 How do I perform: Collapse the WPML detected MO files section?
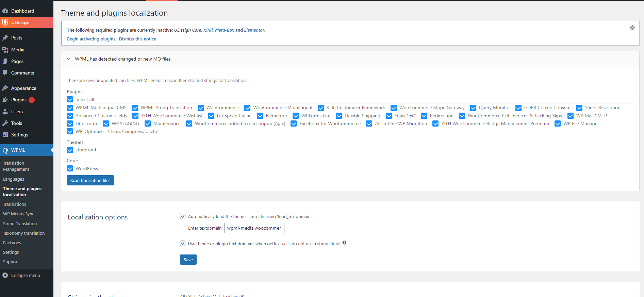[x=69, y=59]
